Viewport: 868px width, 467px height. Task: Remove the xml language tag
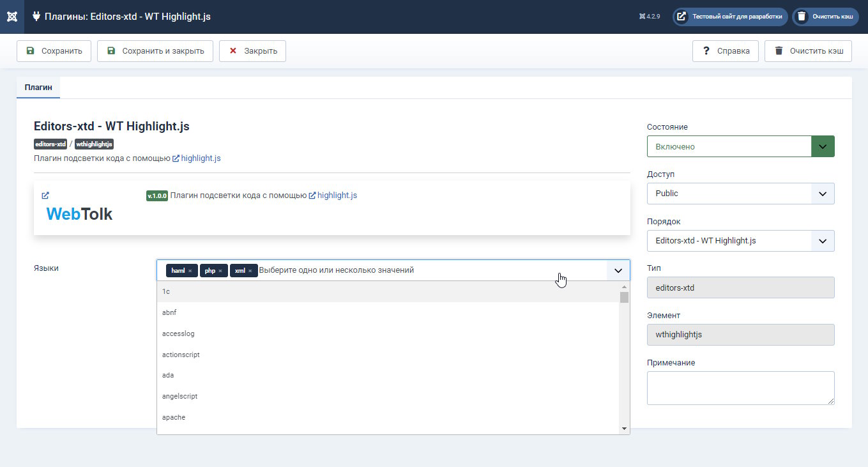click(x=250, y=271)
